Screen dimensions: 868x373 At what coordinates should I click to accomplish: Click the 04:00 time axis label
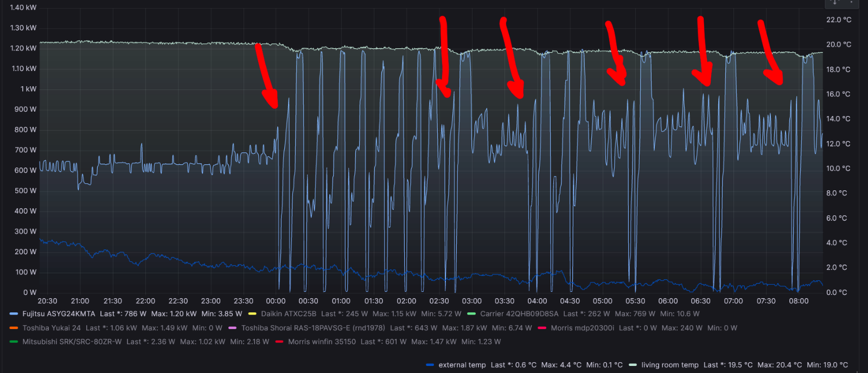pos(537,301)
